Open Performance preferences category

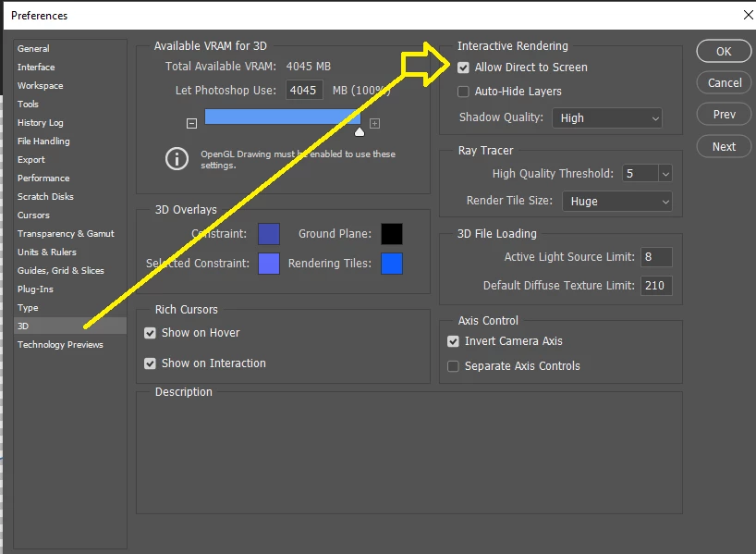[x=70, y=179]
